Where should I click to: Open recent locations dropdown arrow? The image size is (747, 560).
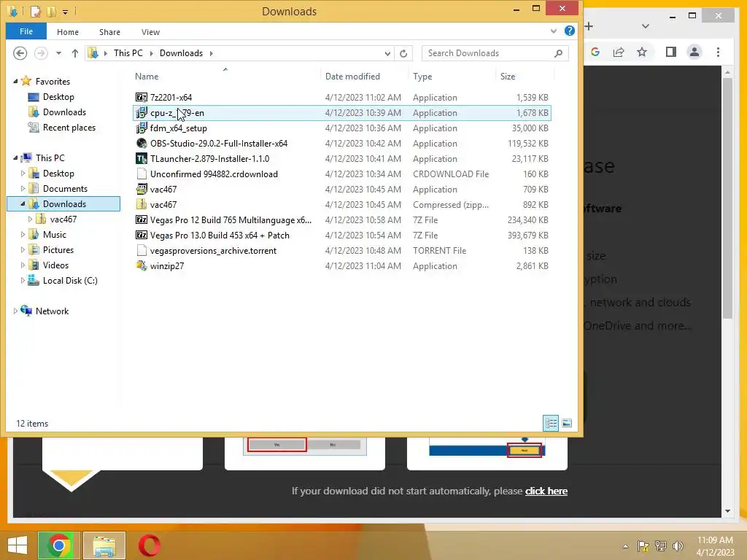(x=58, y=53)
